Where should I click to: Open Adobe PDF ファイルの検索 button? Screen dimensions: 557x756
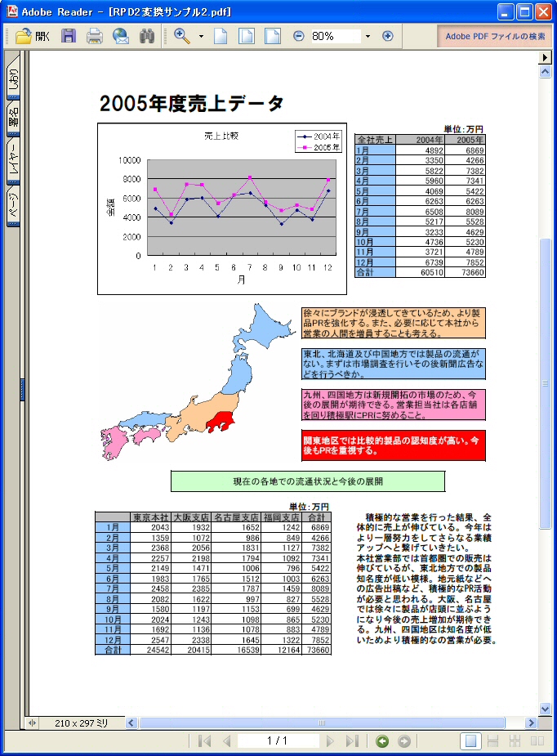pyautogui.click(x=494, y=36)
